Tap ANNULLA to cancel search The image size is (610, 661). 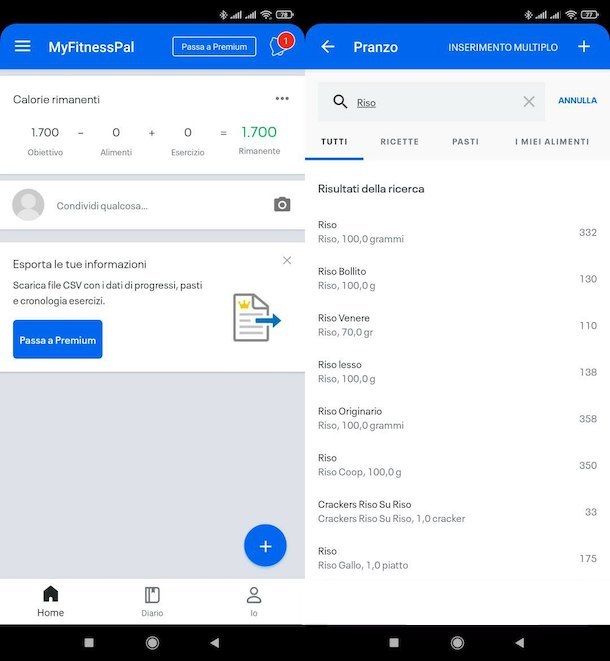tap(578, 100)
